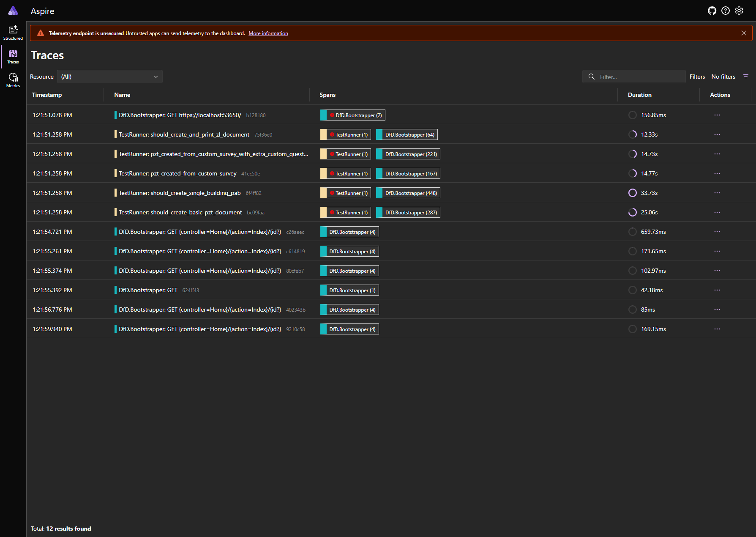Open trace should_create_basic_pzt_document
The height and width of the screenshot is (537, 756).
coord(180,212)
